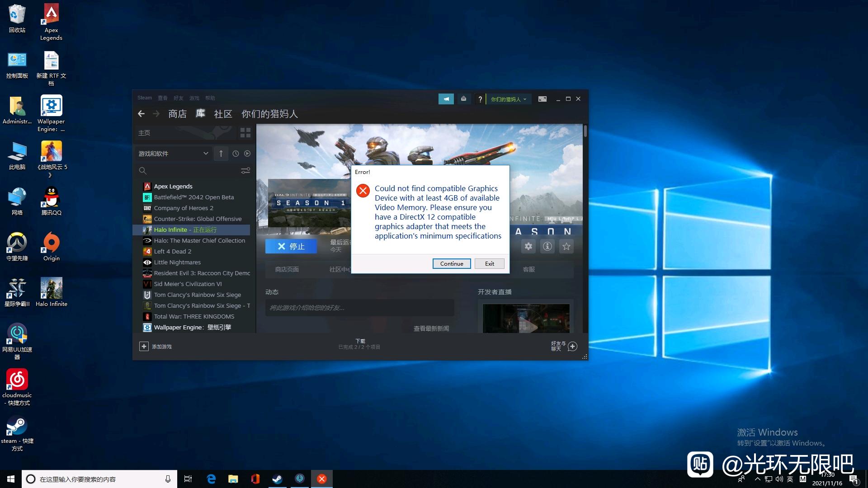Click the Steam game page scrollbar
This screenshot has width=868, height=488.
tap(585, 131)
